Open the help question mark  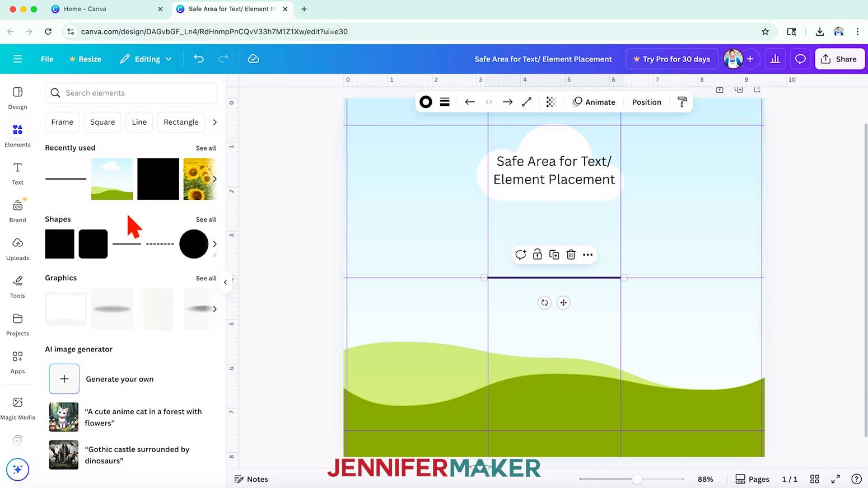pyautogui.click(x=856, y=479)
